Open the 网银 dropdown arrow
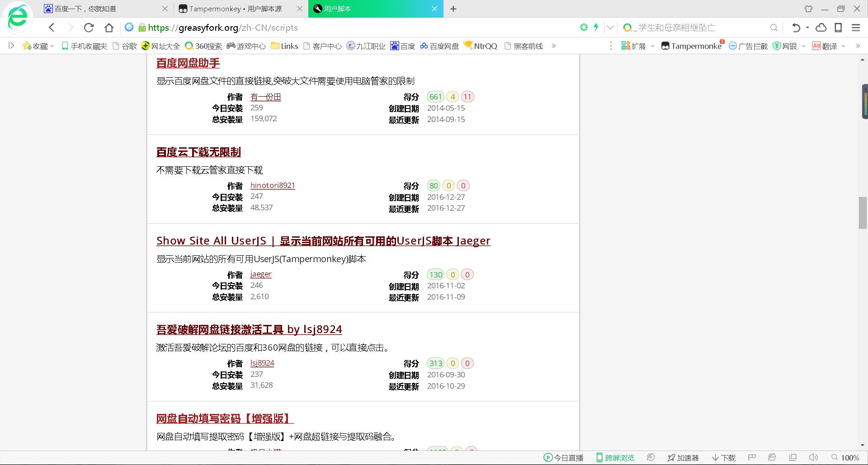The height and width of the screenshot is (465, 868). point(803,46)
